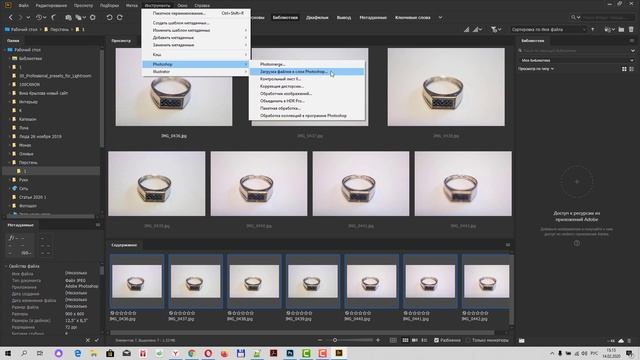This screenshot has height=360, width=640.
Task: Open the Справка menu
Action: (202, 6)
